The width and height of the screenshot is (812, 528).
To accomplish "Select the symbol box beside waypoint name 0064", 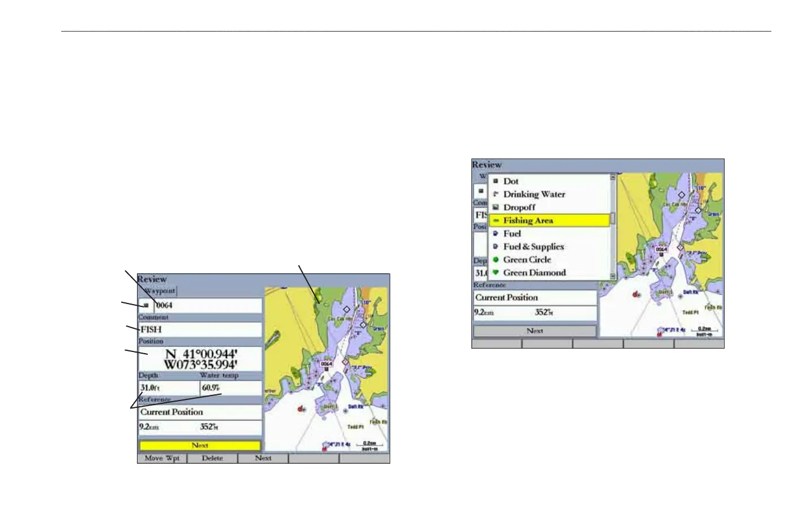I will (x=145, y=305).
